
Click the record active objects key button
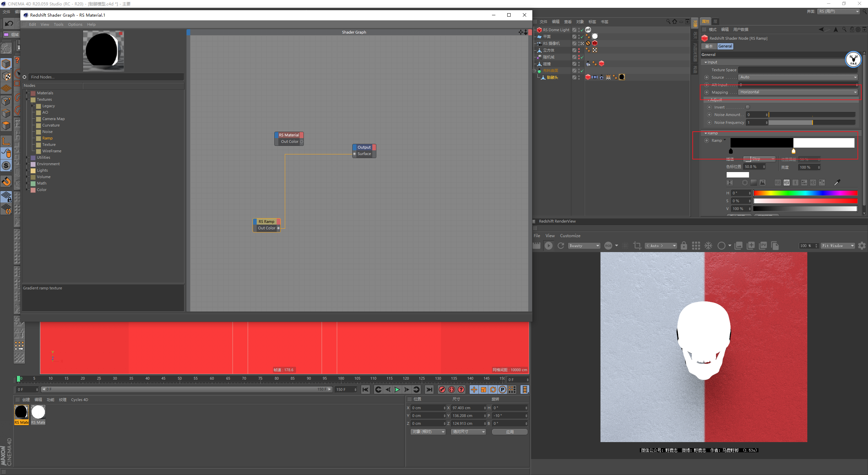point(442,389)
